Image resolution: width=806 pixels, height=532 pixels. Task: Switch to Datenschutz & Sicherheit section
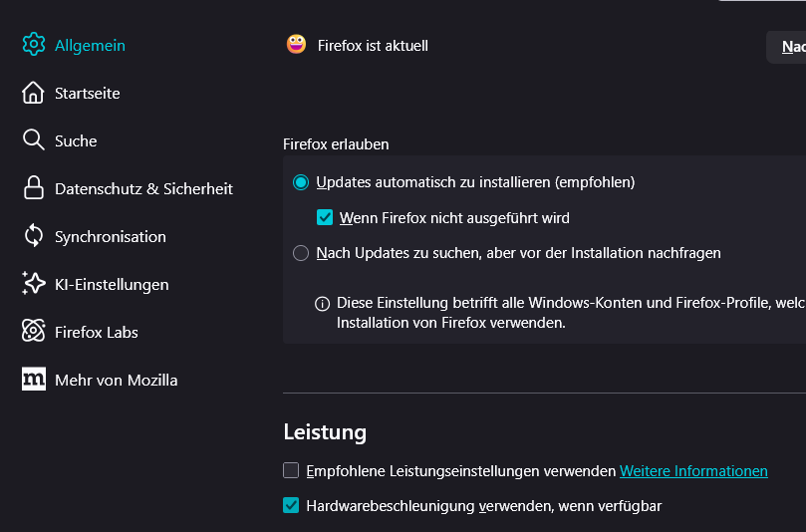(143, 188)
